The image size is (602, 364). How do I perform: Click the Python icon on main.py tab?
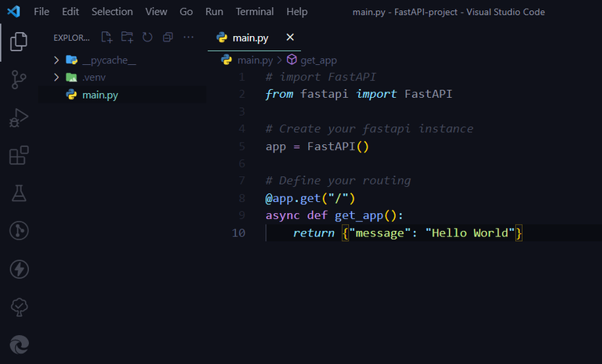[x=222, y=38]
